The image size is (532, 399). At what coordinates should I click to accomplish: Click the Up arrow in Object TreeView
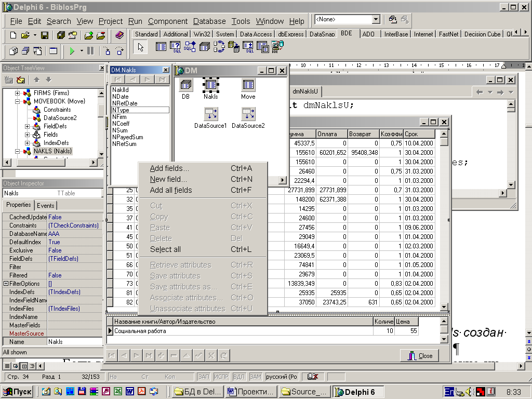coord(37,79)
